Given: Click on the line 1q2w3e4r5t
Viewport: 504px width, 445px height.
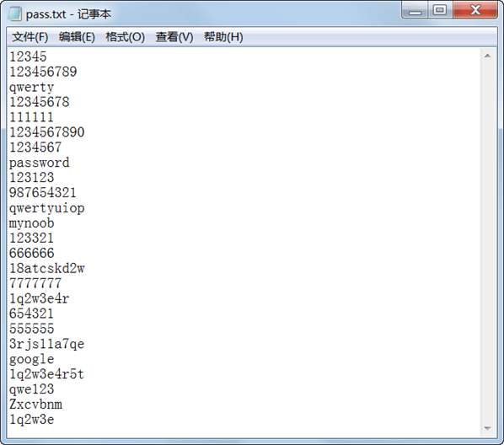Looking at the screenshot, I should pyautogui.click(x=47, y=374).
